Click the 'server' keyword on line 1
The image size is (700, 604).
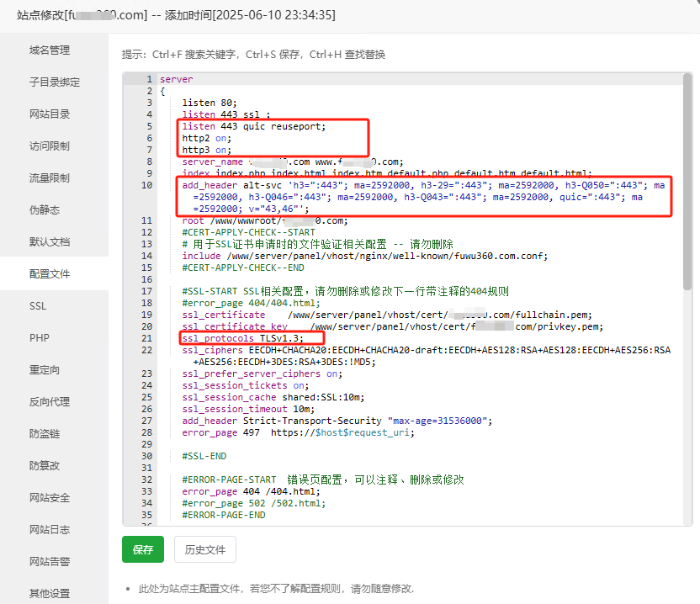click(x=177, y=79)
